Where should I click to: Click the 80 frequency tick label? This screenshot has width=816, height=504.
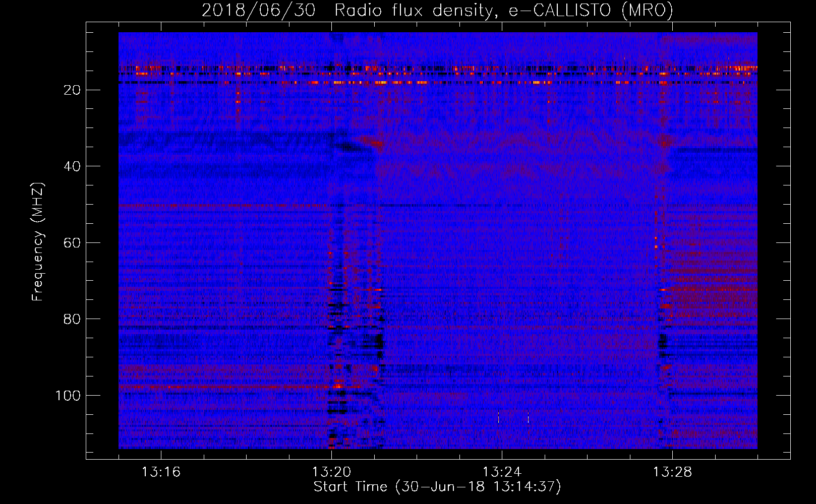[x=73, y=319]
